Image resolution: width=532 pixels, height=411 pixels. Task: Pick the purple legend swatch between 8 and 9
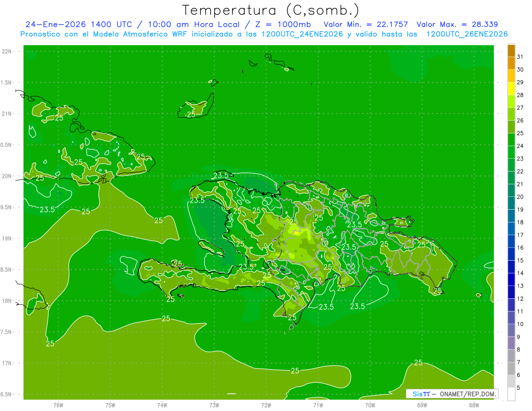(x=511, y=343)
